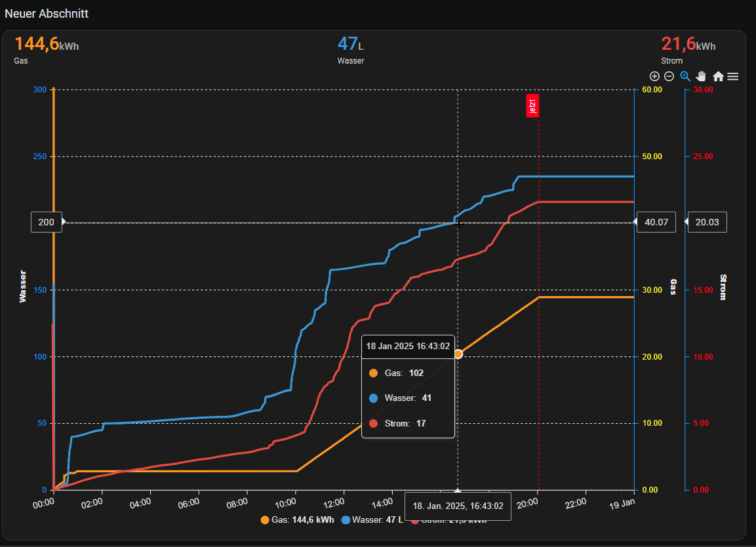Switch to the panning hand tool
This screenshot has height=547, width=756.
[x=701, y=76]
